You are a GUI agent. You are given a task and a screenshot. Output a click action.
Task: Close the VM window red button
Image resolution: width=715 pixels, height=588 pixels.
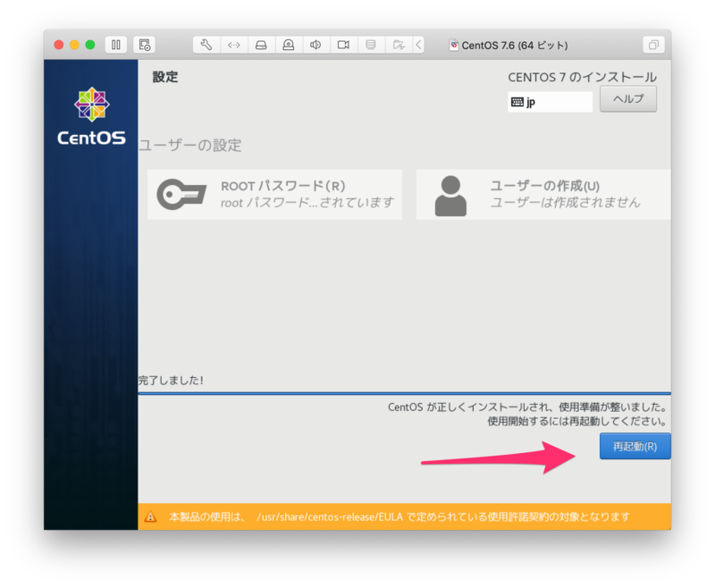pos(58,45)
